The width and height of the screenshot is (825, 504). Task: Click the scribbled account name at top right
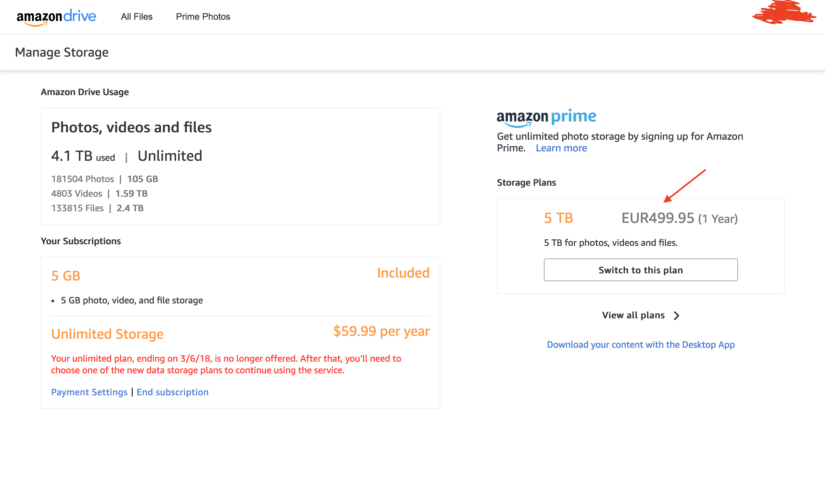(x=784, y=13)
